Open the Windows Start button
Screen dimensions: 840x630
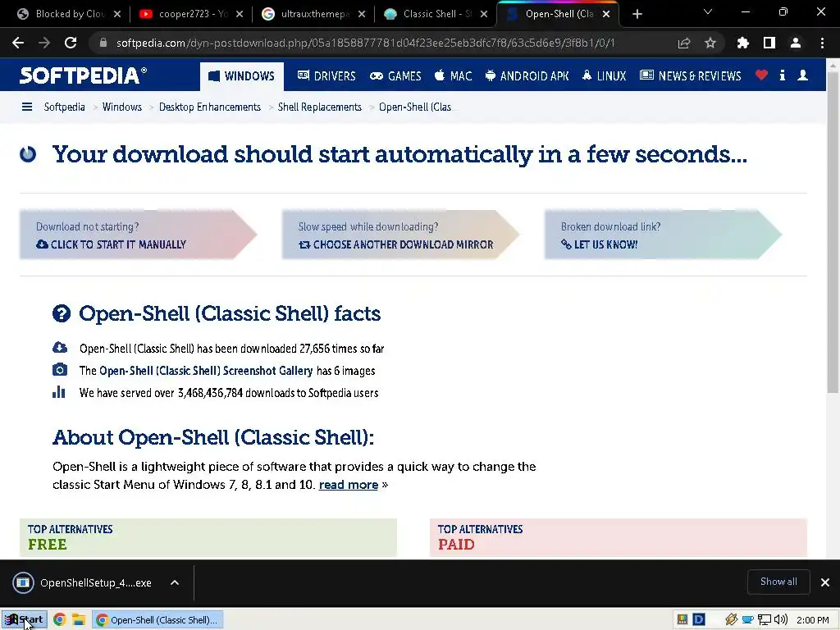25,620
